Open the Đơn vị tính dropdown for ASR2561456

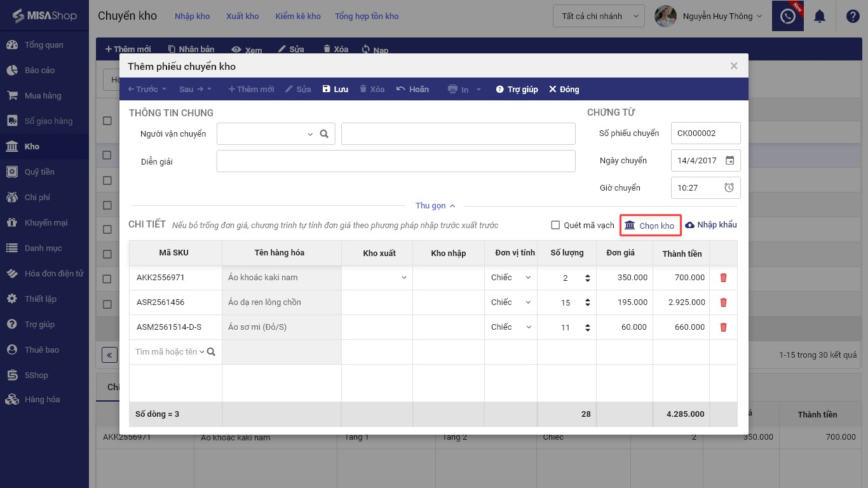click(x=528, y=302)
